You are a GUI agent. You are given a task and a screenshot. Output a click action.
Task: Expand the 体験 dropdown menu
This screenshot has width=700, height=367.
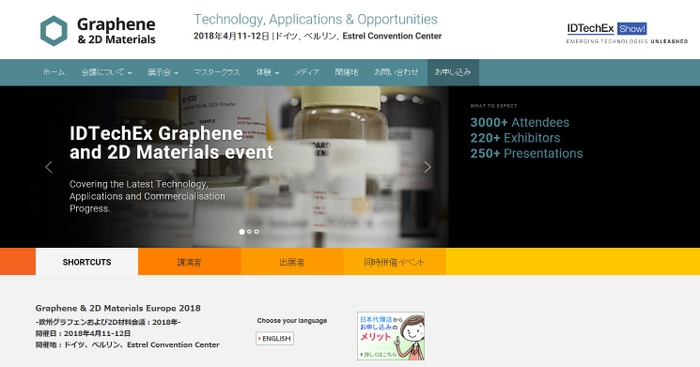tap(267, 72)
